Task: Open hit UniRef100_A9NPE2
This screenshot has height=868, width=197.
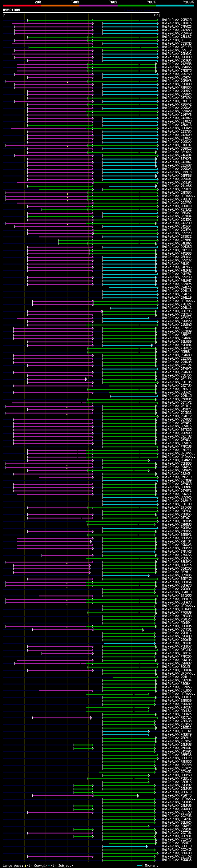Action: coord(177,826)
